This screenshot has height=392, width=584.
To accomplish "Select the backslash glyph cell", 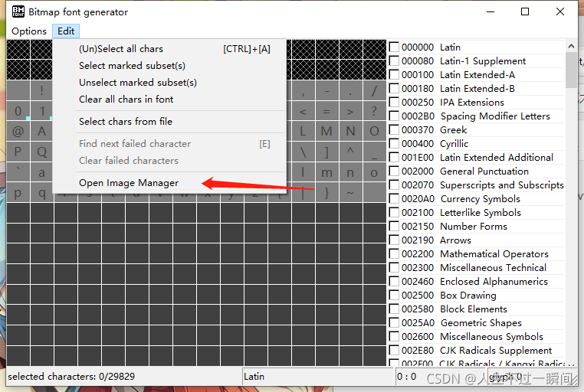I will click(x=303, y=152).
